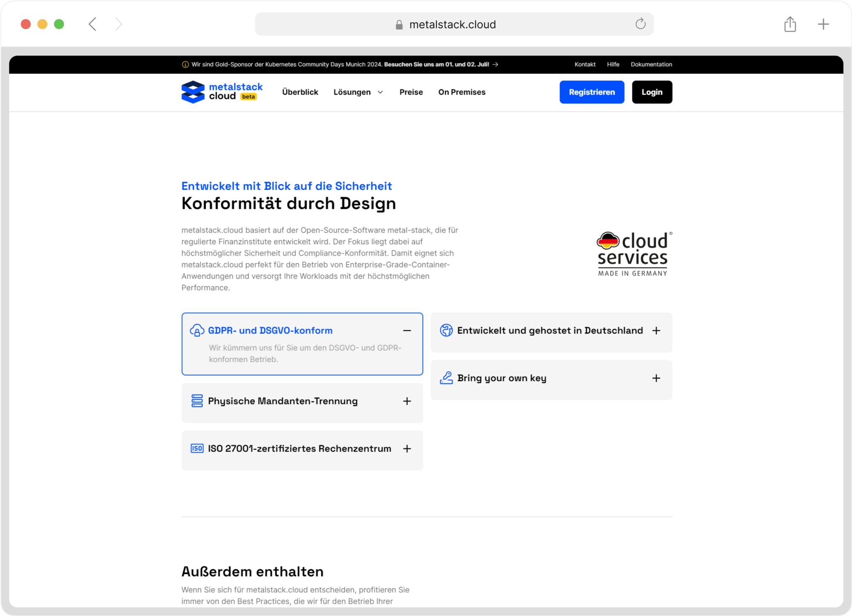Screen dimensions: 852x616
Task: Click the beta badge next to logo
Action: tap(248, 97)
